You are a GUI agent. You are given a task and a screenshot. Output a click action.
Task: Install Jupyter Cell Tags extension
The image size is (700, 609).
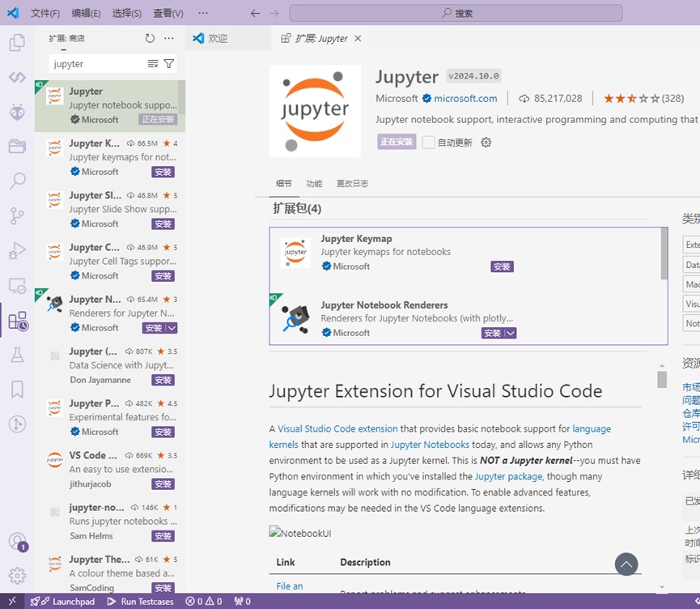163,276
